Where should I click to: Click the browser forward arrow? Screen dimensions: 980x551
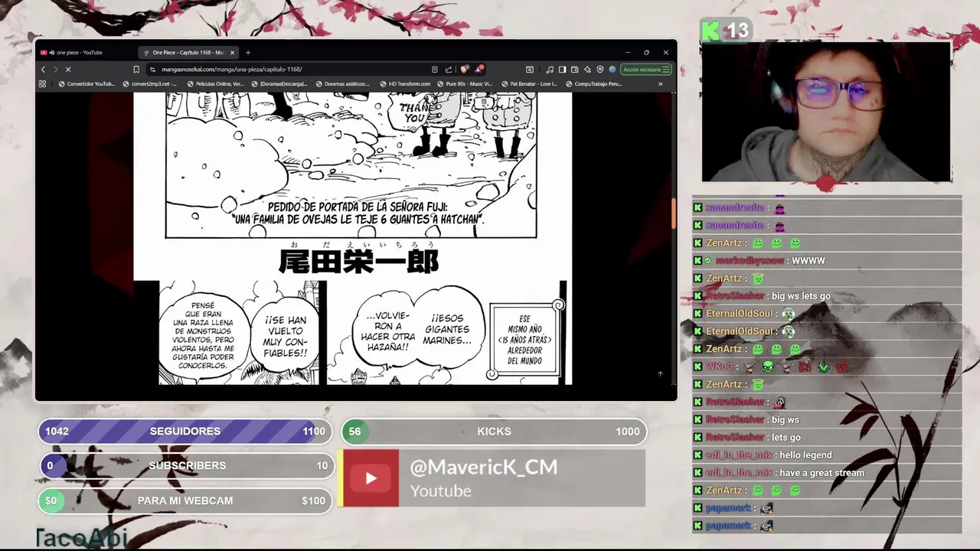55,70
